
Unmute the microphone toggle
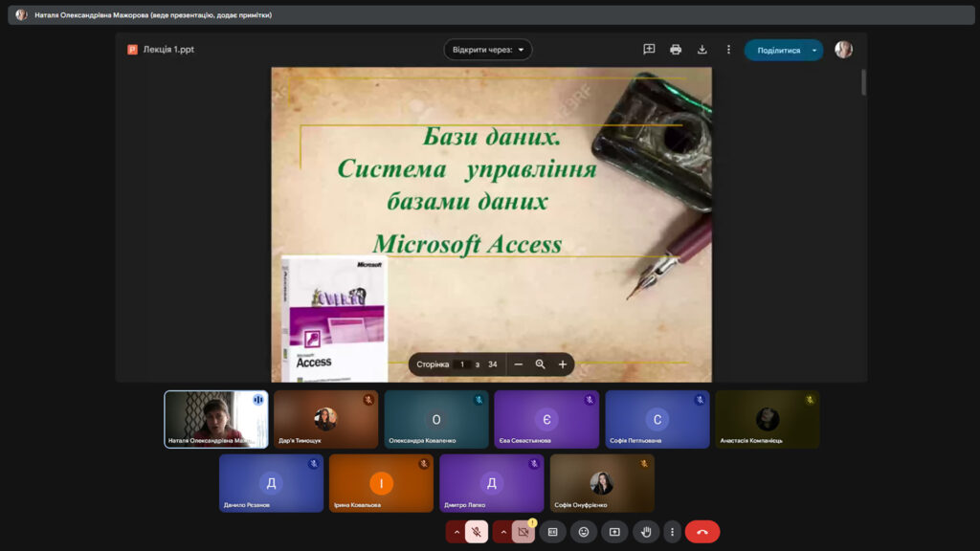477,532
